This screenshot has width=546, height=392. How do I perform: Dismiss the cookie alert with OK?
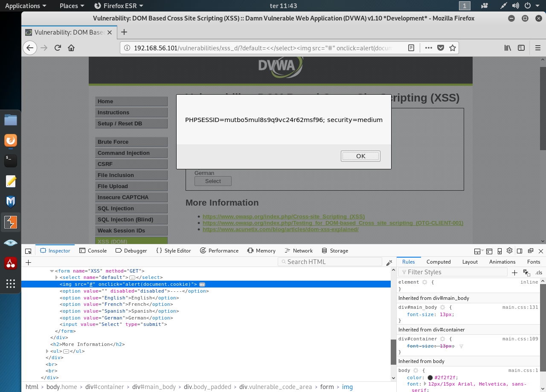[x=360, y=156]
